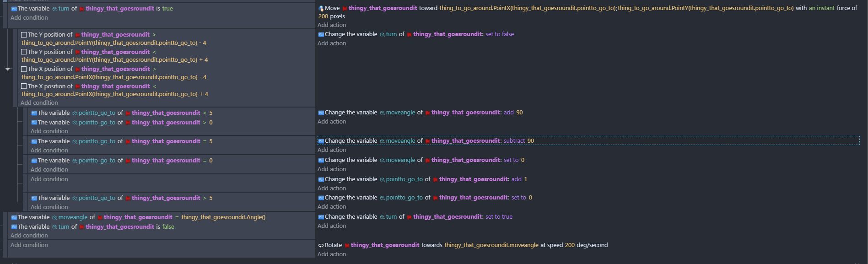Image resolution: width=868 pixels, height=264 pixels.
Task: Click Var icon of 'pointto_go_to set to 0' action
Action: [321, 198]
